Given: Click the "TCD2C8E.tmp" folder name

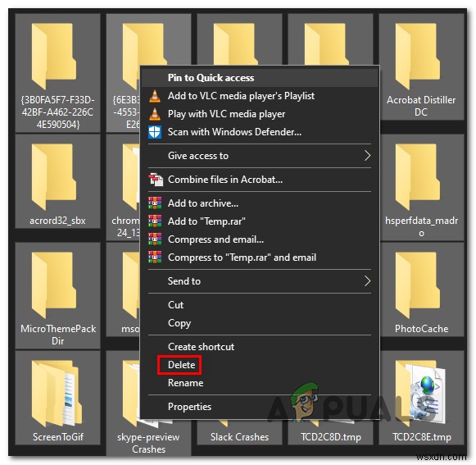Looking at the screenshot, I should point(421,437).
